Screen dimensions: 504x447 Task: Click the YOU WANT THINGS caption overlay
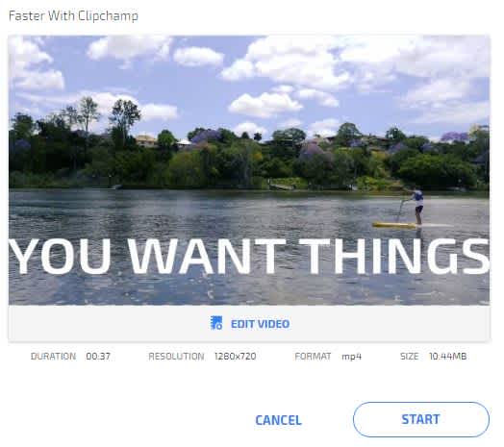coord(249,257)
